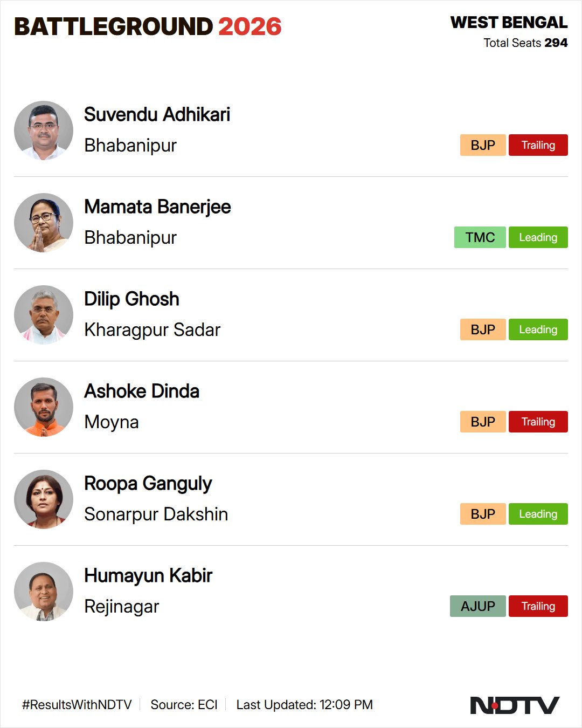Screen dimensions: 582x728
Task: Click Humayun Kabir's Trailing status badge
Action: (538, 606)
